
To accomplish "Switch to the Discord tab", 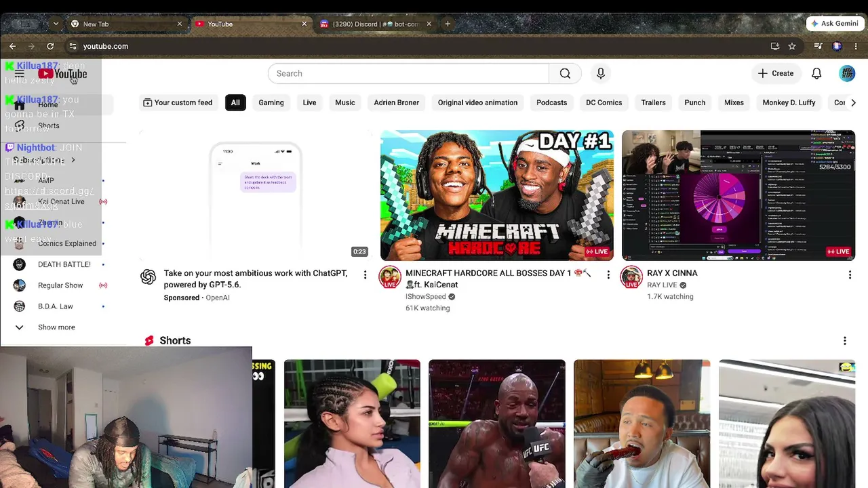I will click(376, 24).
